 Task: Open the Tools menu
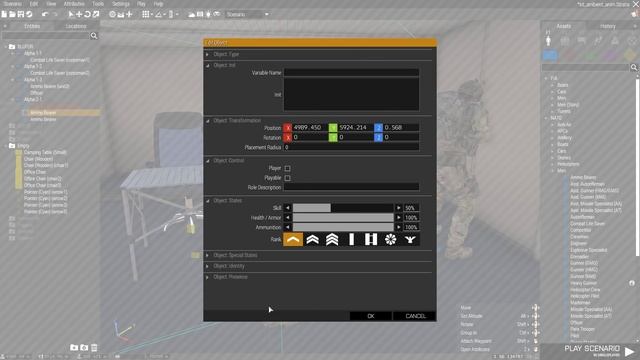98,4
